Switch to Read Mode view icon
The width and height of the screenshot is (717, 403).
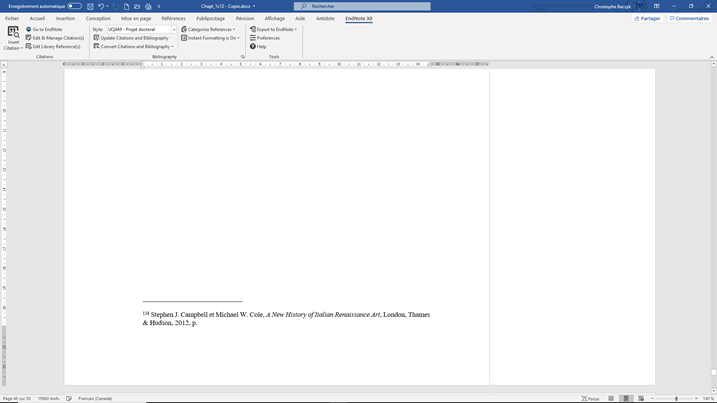pyautogui.click(x=611, y=398)
